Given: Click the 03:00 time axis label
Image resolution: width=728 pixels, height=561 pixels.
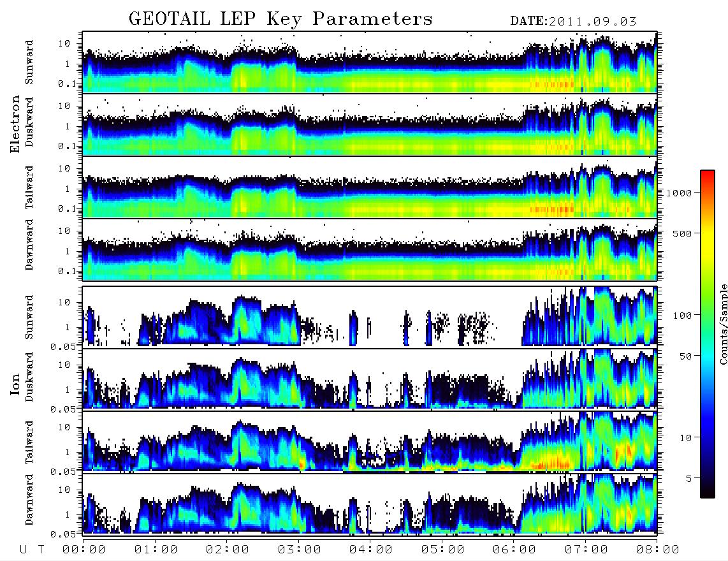Looking at the screenshot, I should [x=299, y=550].
